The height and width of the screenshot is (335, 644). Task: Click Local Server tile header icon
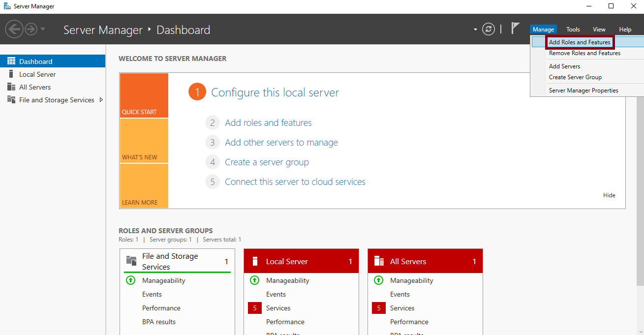[255, 261]
